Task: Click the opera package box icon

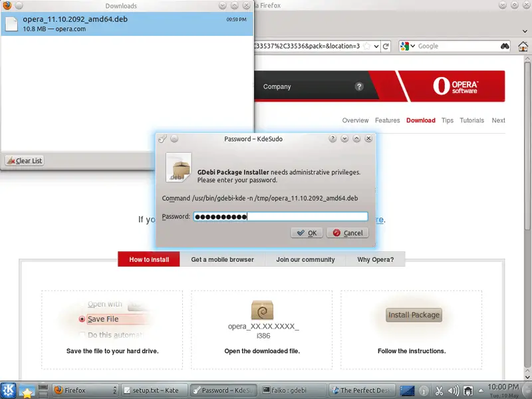Action: (262, 310)
